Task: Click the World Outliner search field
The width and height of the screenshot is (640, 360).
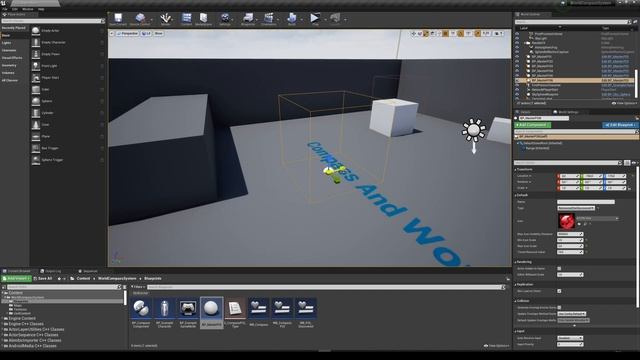Action: click(x=573, y=22)
